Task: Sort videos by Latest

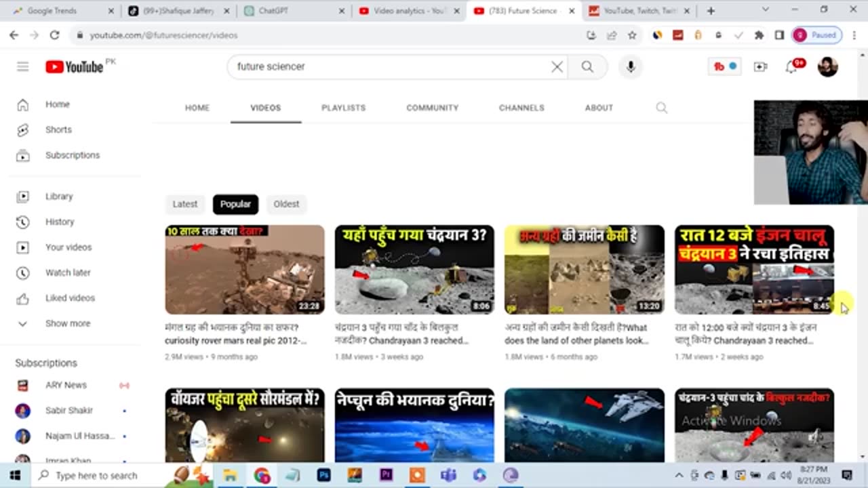Action: [184, 204]
